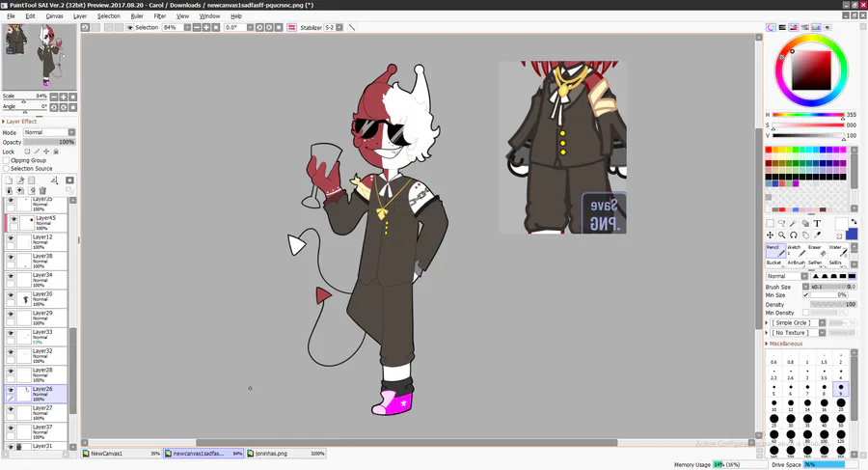
Task: Hide Layer12 using its eye icon
Action: point(11,238)
